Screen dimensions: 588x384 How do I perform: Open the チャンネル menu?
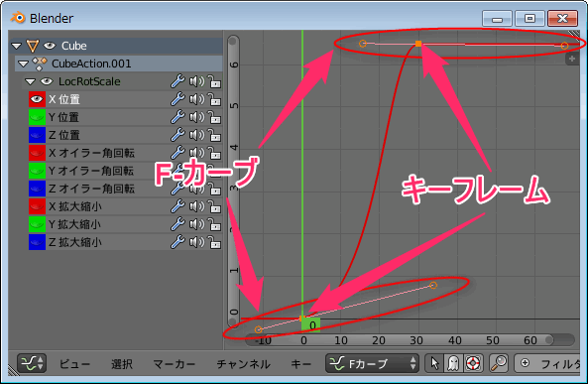(x=243, y=364)
